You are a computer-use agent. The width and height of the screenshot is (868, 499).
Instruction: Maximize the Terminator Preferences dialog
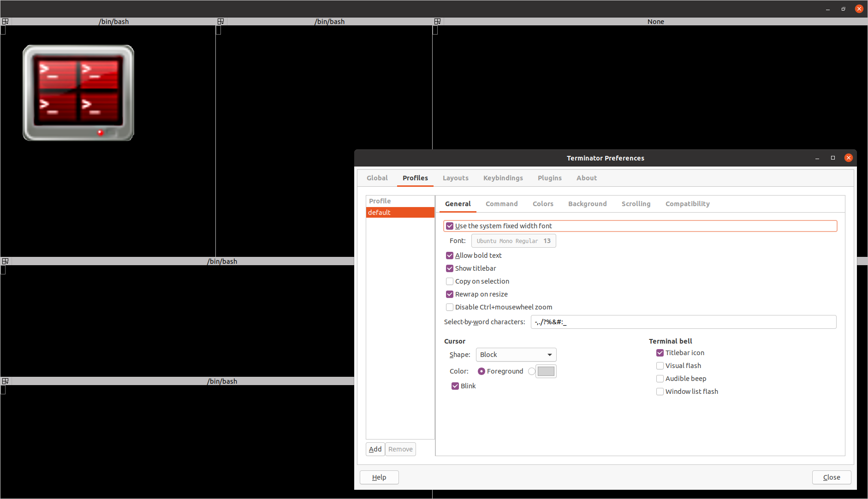point(833,158)
